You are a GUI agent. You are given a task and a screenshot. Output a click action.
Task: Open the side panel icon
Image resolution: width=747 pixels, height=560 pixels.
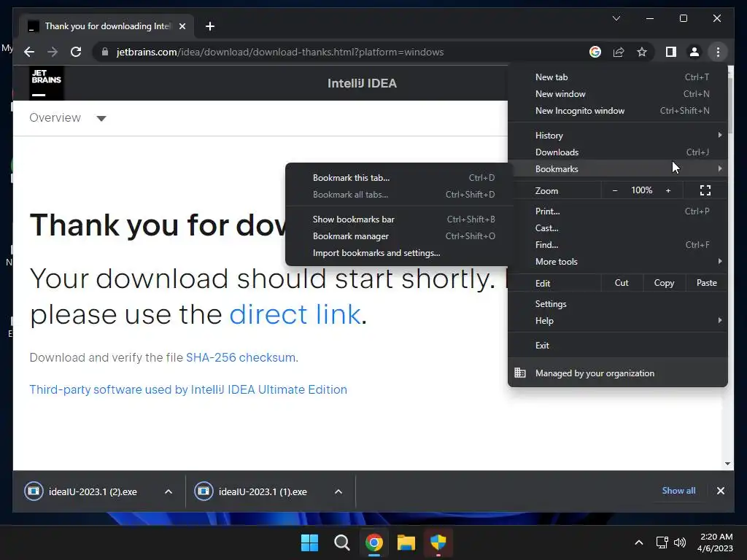[x=671, y=52]
